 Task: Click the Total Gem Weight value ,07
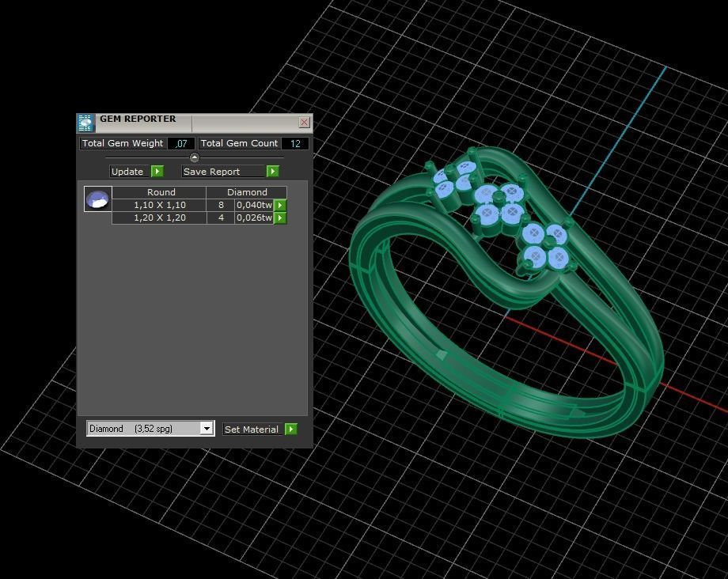181,143
